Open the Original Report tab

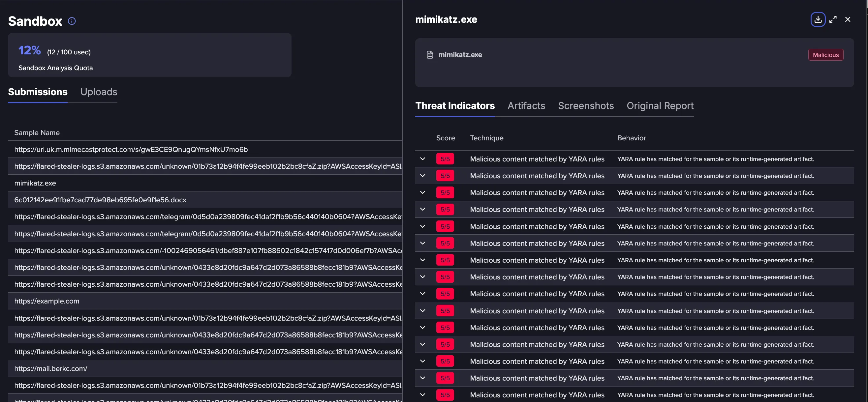660,106
